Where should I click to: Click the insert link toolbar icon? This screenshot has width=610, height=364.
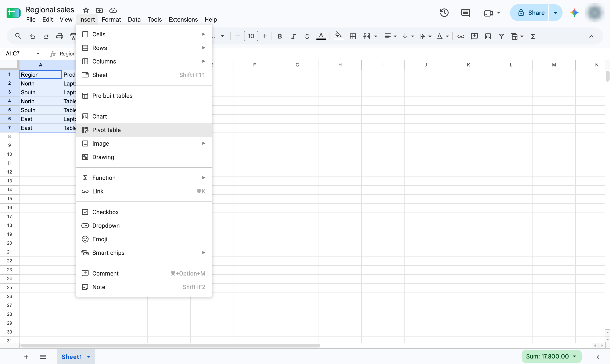460,36
